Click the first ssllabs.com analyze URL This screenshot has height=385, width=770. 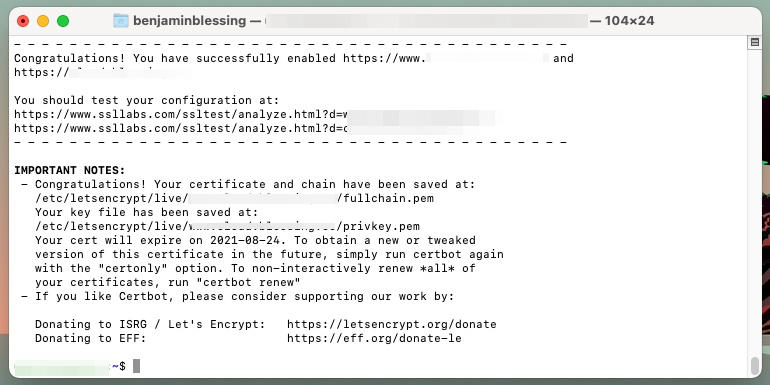tap(255, 114)
